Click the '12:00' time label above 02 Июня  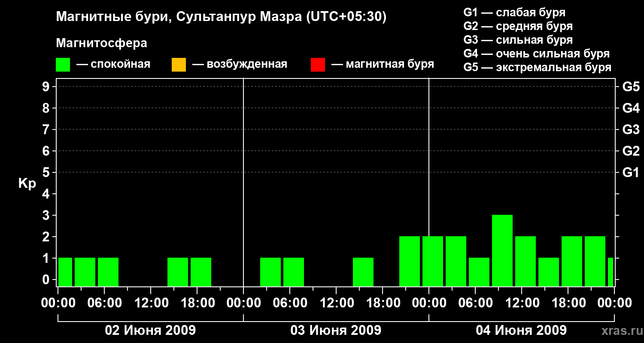(151, 303)
